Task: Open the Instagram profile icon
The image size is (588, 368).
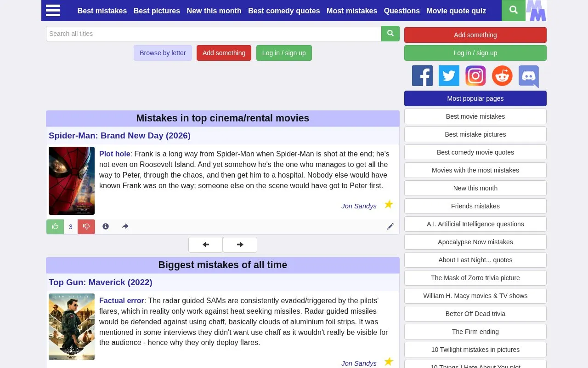Action: (475, 76)
